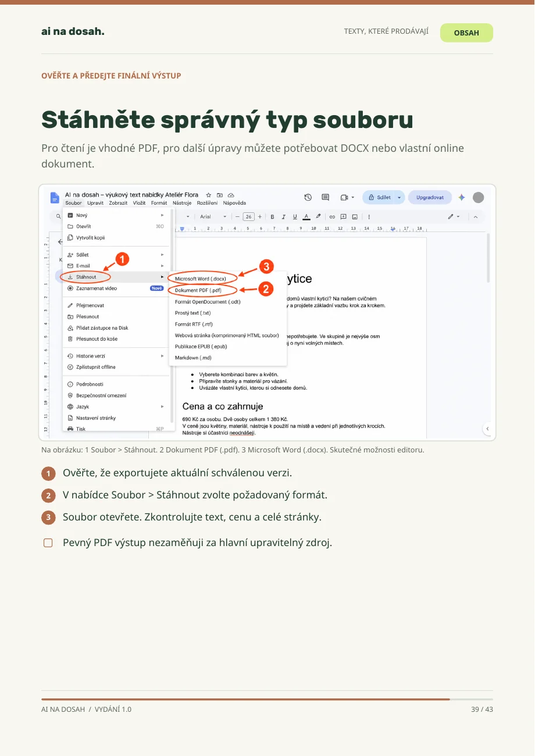Decrease font size with the minus button
Image resolution: width=535 pixels, height=756 pixels.
click(237, 216)
